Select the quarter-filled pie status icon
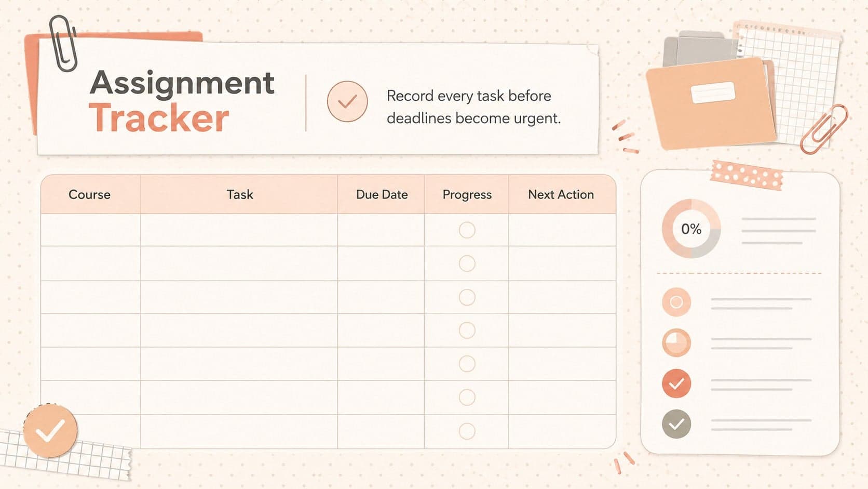Viewport: 868px width, 489px height. click(x=676, y=343)
